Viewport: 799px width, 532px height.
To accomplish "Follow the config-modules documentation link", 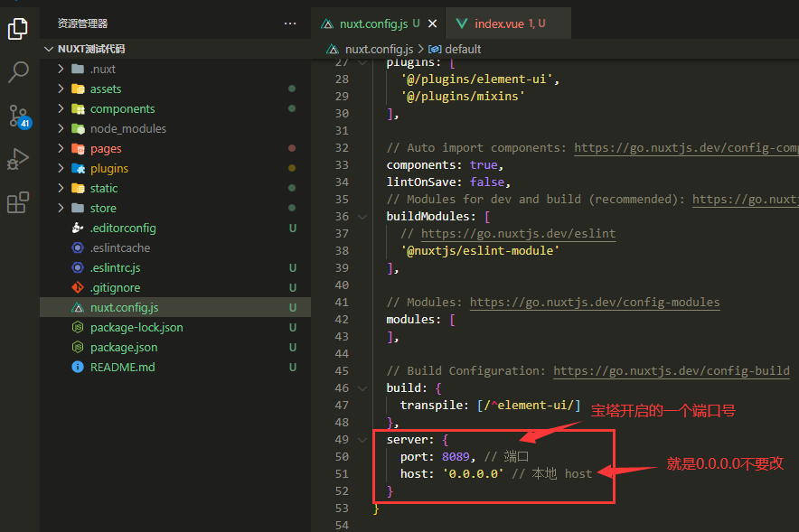I will tap(595, 302).
